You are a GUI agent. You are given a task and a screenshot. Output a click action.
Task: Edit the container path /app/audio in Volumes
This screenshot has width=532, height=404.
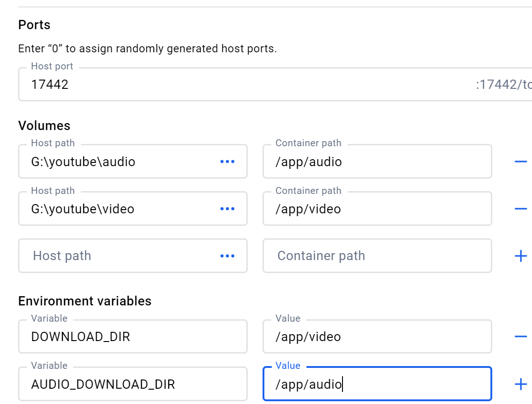click(377, 162)
